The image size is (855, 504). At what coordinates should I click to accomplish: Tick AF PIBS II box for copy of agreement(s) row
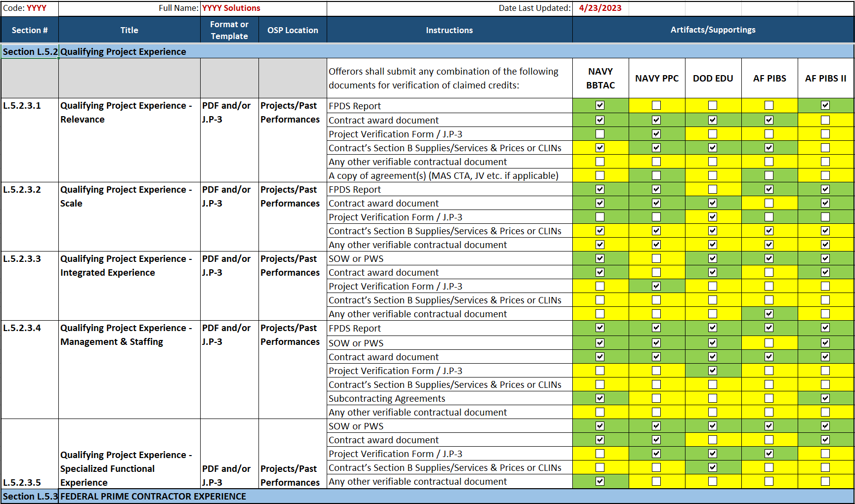825,175
